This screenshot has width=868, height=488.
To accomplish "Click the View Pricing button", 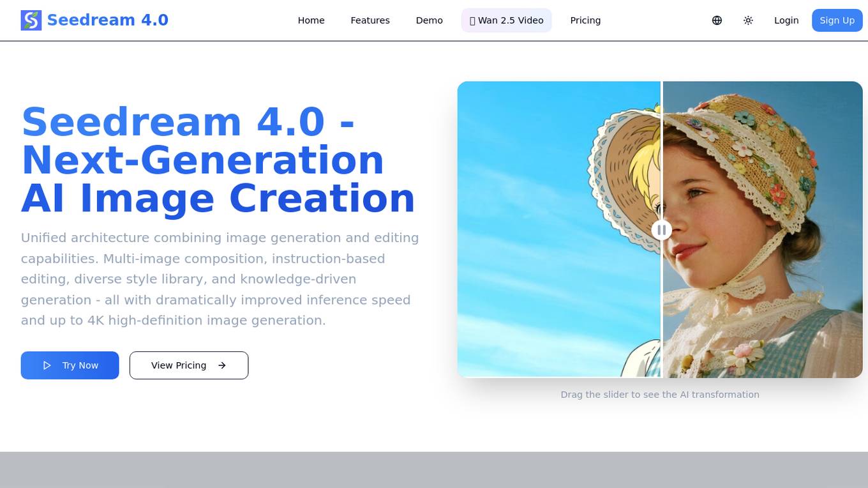I will (189, 365).
